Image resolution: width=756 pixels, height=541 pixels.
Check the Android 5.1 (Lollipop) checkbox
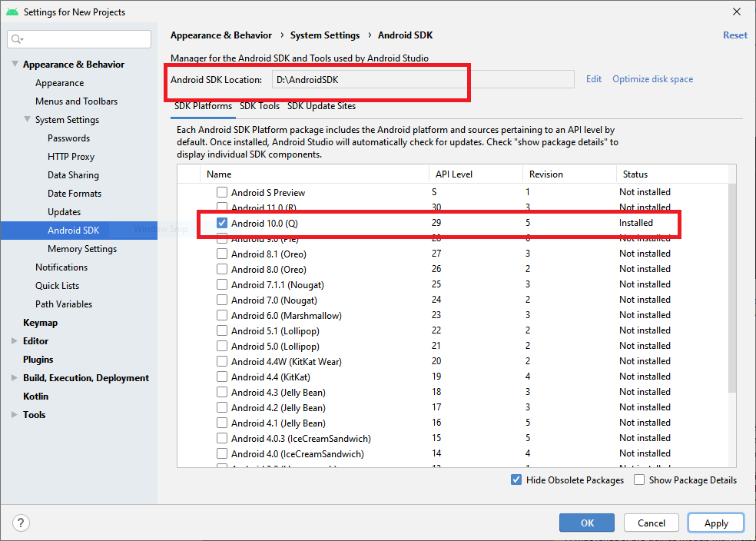(x=222, y=330)
